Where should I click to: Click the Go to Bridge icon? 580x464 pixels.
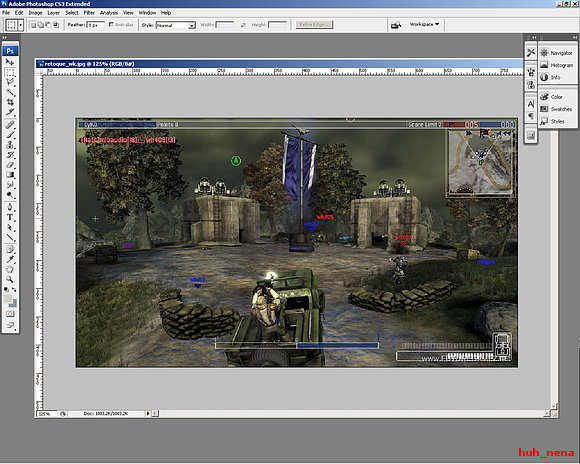point(396,25)
